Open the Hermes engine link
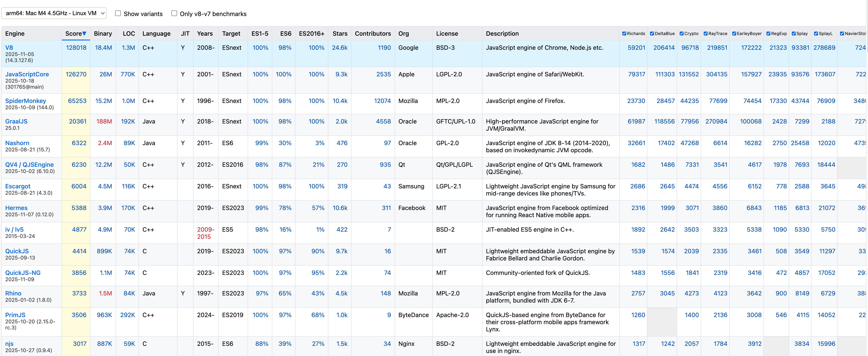 (x=16, y=208)
